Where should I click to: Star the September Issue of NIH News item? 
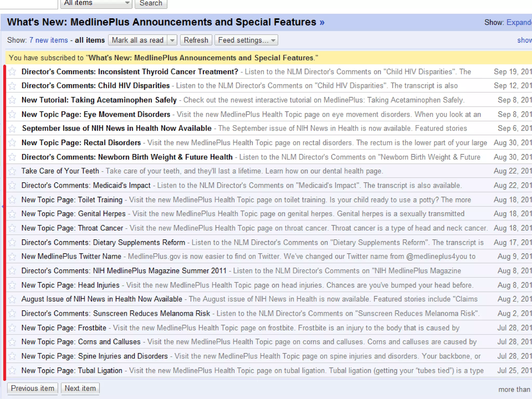(12, 128)
